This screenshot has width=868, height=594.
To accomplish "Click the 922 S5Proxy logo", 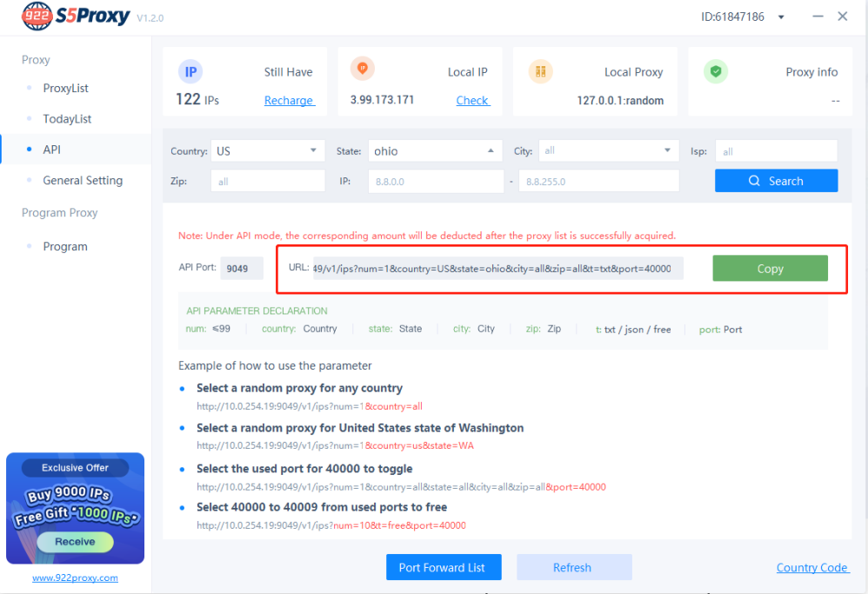I will pos(77,17).
